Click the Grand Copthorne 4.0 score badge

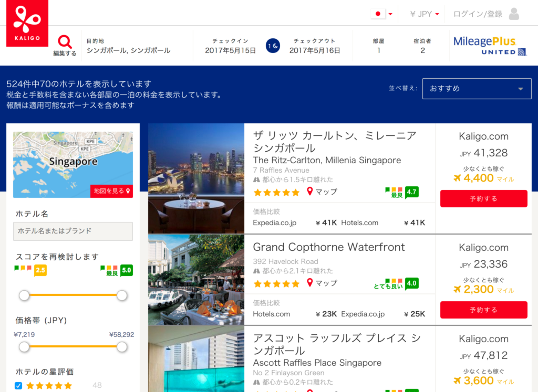coord(411,283)
